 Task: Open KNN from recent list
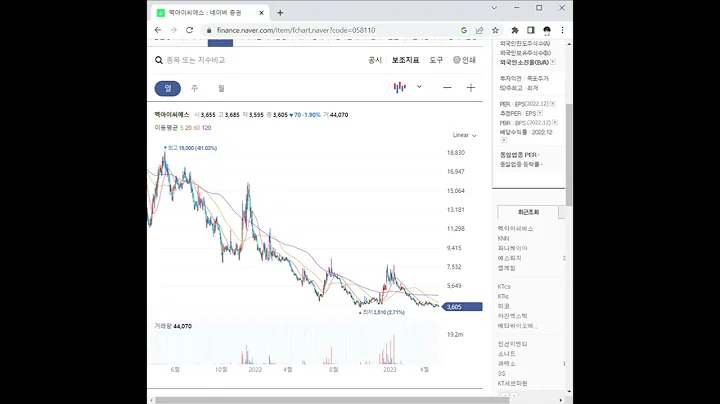click(503, 238)
